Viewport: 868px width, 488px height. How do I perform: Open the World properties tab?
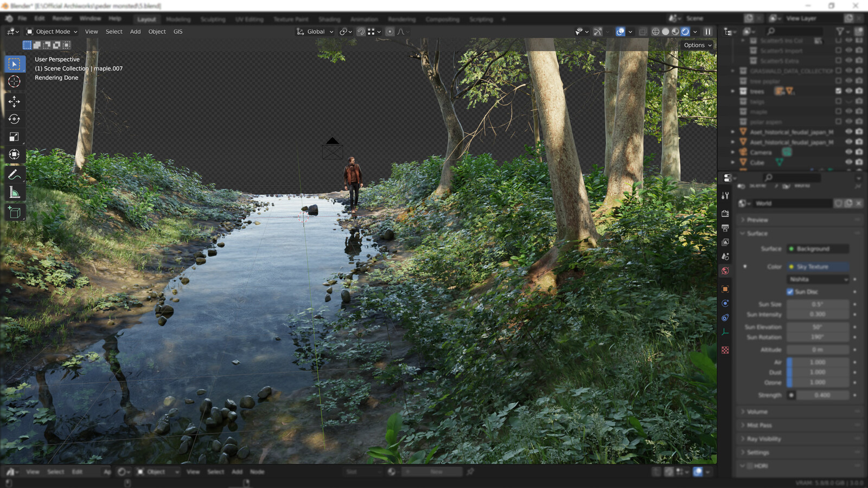pyautogui.click(x=725, y=271)
